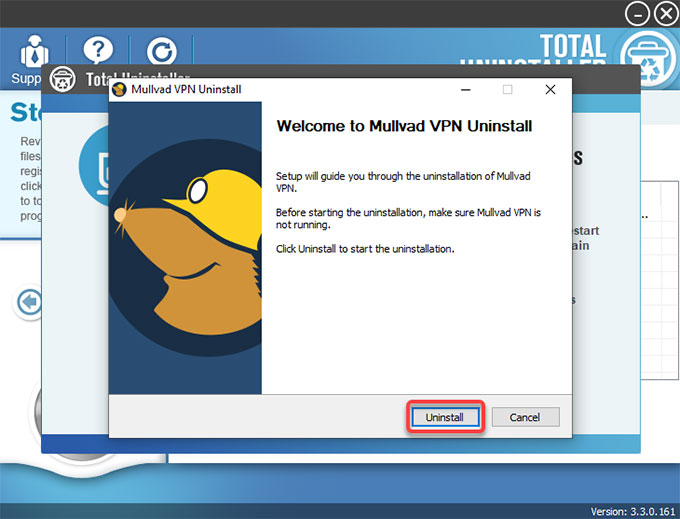
Task: Click the Uninstall button in Mullvad dialog
Action: point(445,417)
